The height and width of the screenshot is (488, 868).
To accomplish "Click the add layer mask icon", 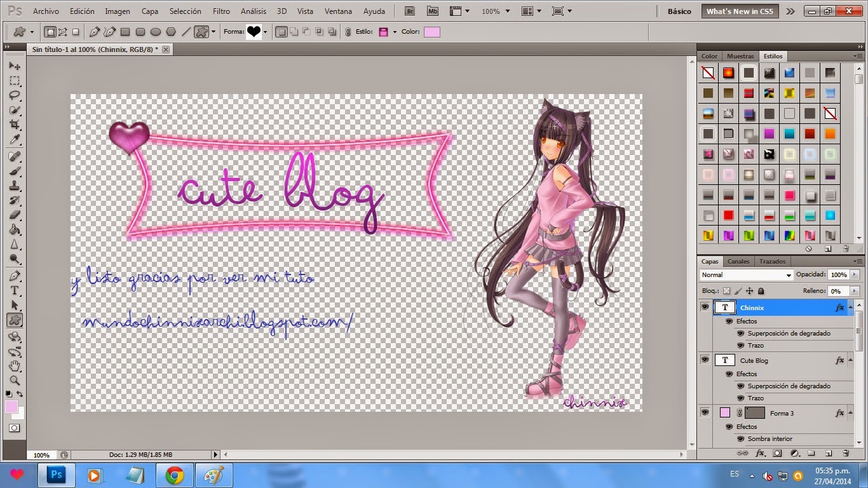I will (x=777, y=453).
